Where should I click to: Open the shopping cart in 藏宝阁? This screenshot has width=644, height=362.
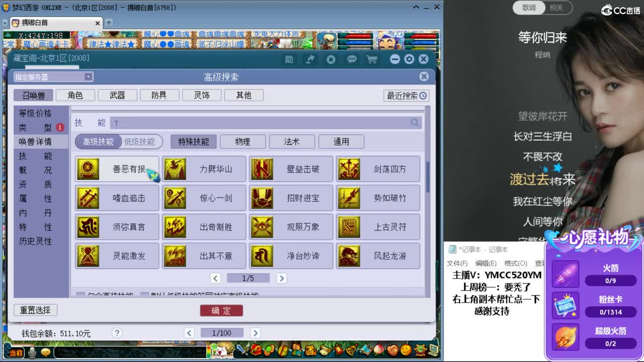tap(372, 59)
